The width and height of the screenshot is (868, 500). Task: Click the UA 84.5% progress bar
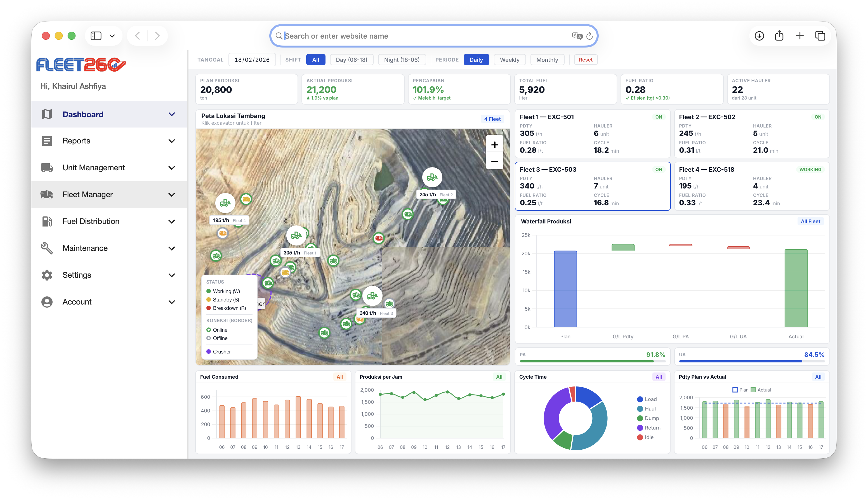click(x=751, y=361)
